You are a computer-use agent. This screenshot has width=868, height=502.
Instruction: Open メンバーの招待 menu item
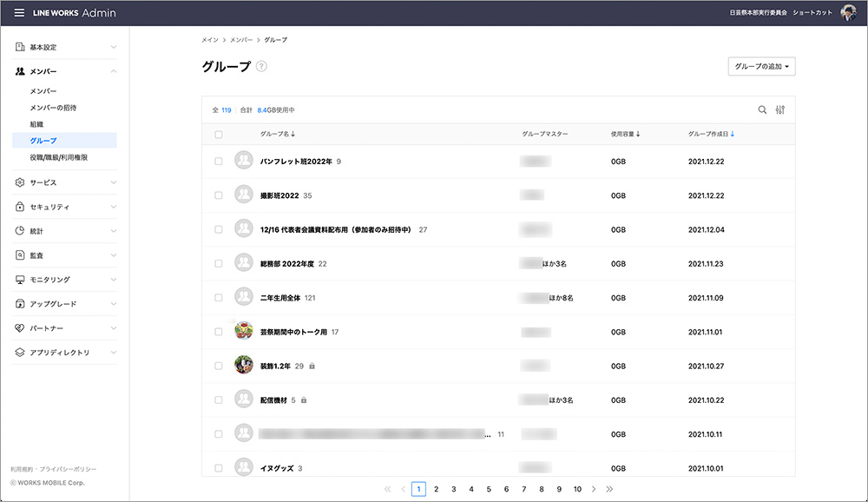point(53,108)
